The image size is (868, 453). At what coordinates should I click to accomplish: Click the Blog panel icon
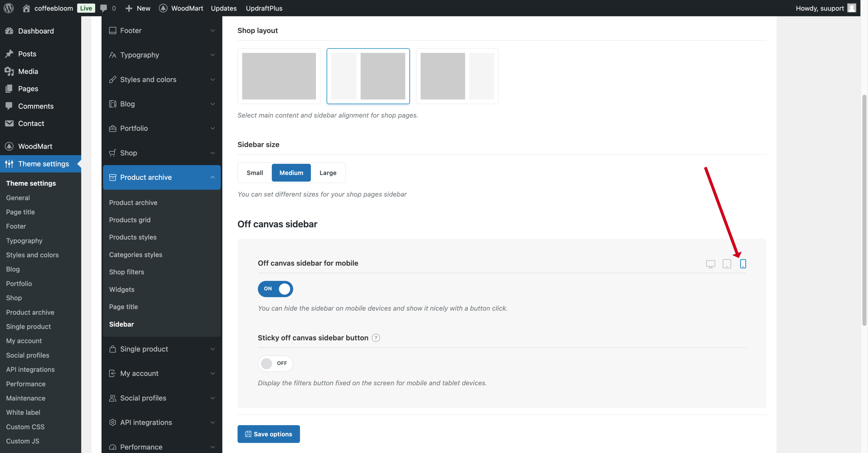pos(113,104)
